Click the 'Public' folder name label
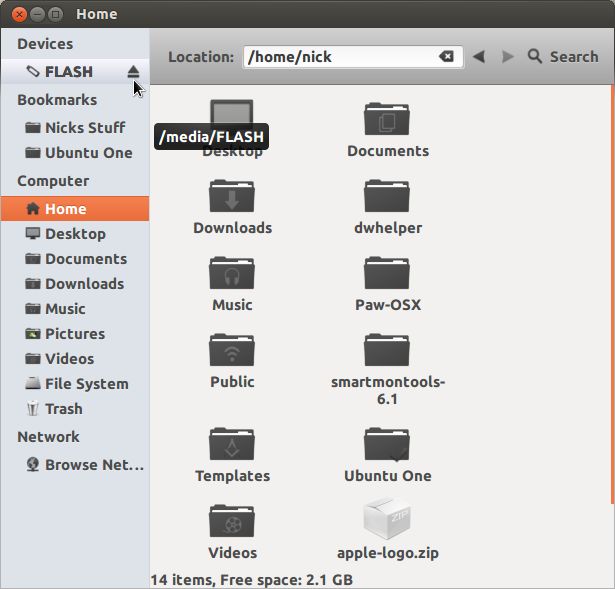This screenshot has height=589, width=615. [x=232, y=382]
